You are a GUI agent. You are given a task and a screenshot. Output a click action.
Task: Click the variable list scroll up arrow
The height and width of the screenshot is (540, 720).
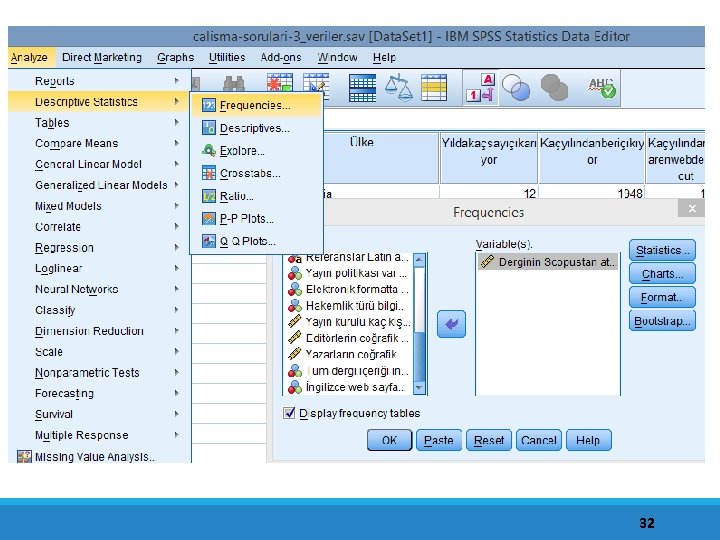pyautogui.click(x=419, y=259)
